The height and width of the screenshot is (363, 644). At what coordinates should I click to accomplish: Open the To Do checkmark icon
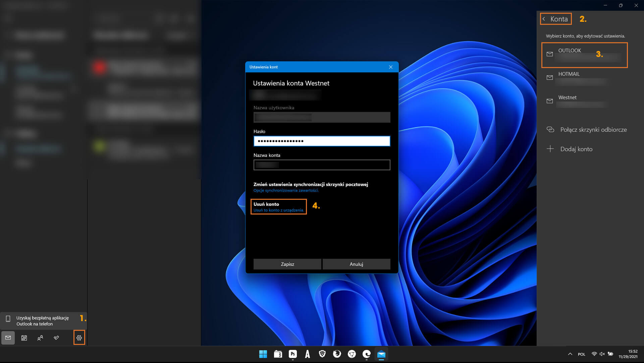[56, 338]
